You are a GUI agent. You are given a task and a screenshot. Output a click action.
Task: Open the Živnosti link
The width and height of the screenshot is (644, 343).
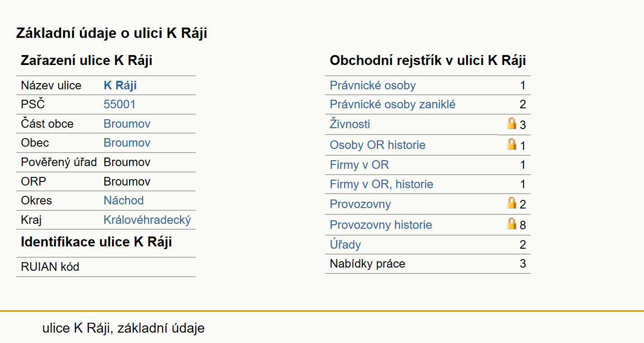coord(350,124)
